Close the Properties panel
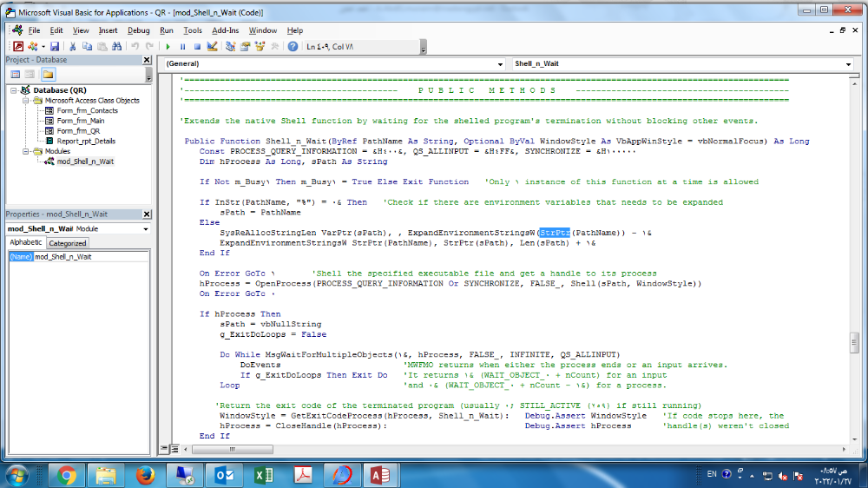The width and height of the screenshot is (868, 488). pos(147,214)
